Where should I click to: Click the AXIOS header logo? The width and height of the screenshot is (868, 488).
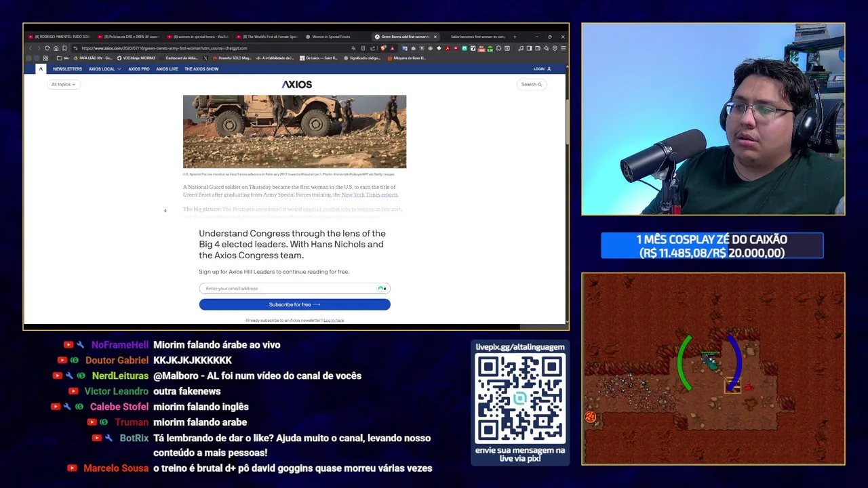pyautogui.click(x=297, y=85)
